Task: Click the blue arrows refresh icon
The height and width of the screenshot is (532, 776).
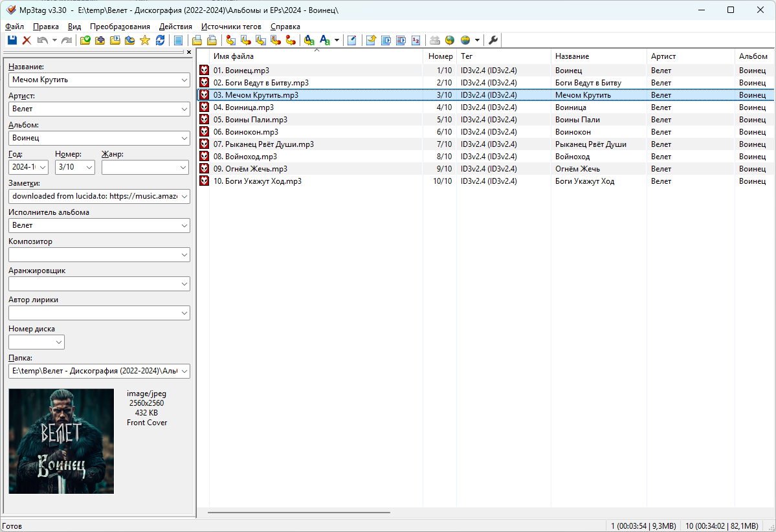Action: 160,41
